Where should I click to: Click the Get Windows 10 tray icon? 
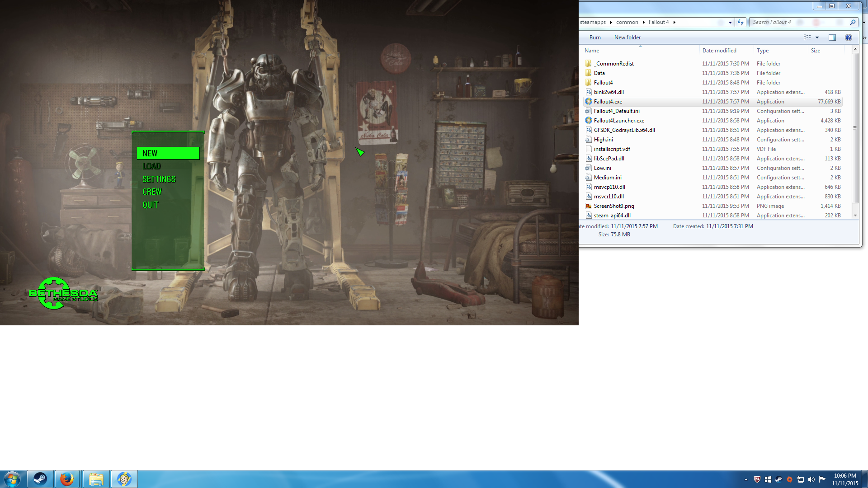768,479
